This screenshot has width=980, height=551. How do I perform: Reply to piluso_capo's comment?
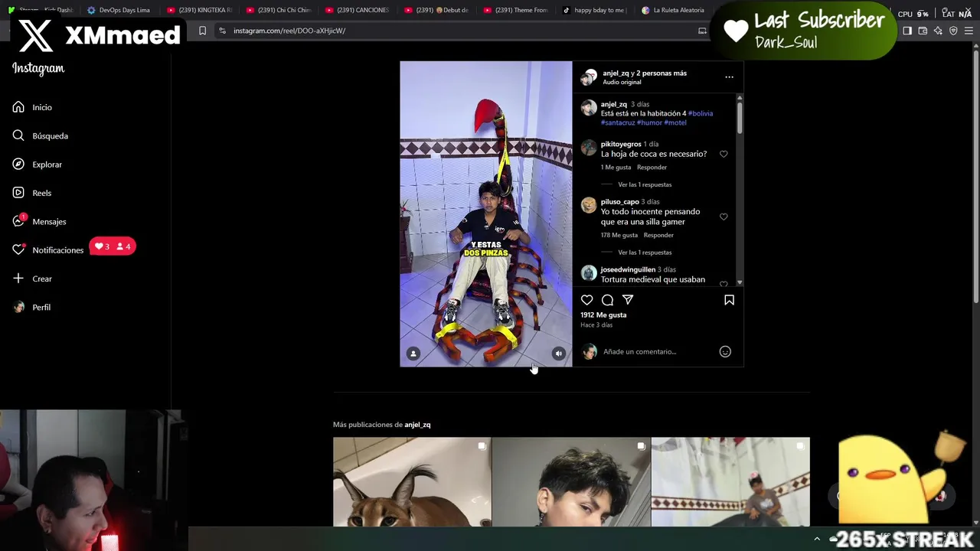(658, 235)
